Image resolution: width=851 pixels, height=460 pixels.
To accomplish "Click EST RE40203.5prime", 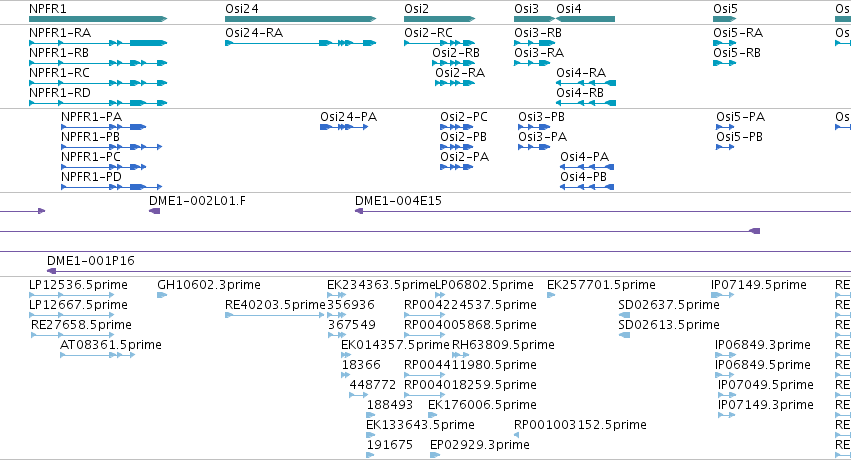I will click(275, 305).
